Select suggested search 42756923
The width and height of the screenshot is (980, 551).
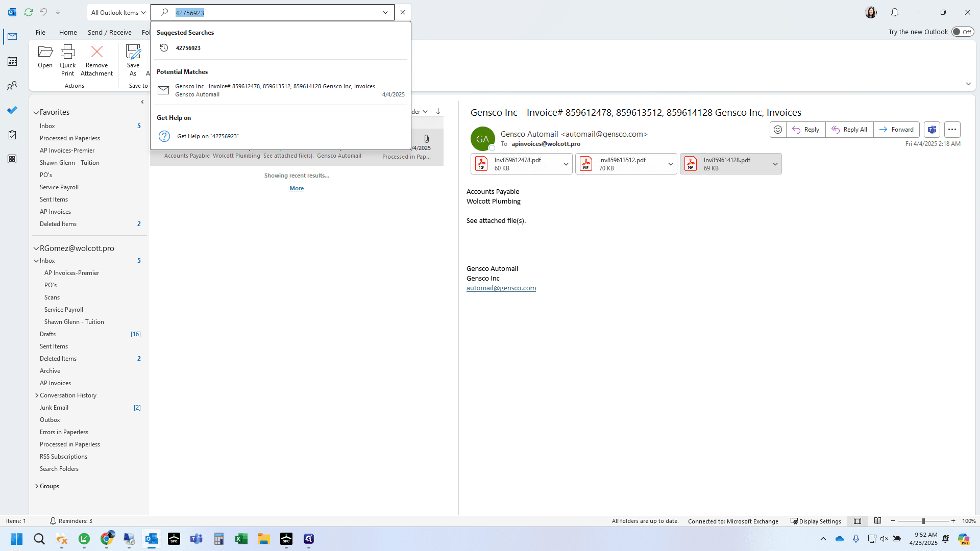[280, 48]
